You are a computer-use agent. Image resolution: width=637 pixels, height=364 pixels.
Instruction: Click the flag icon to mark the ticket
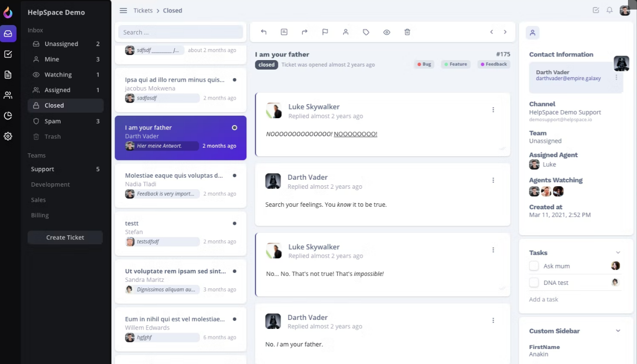click(x=325, y=32)
